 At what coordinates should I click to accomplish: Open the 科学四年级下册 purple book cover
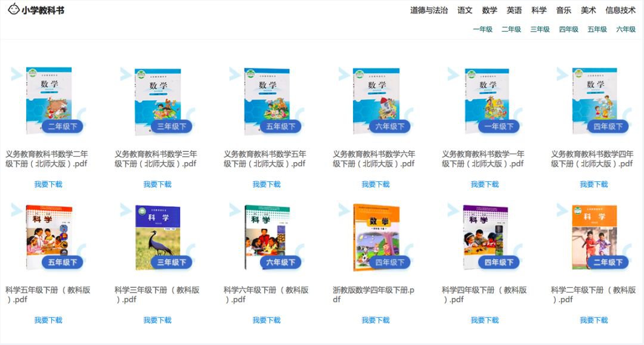click(485, 237)
